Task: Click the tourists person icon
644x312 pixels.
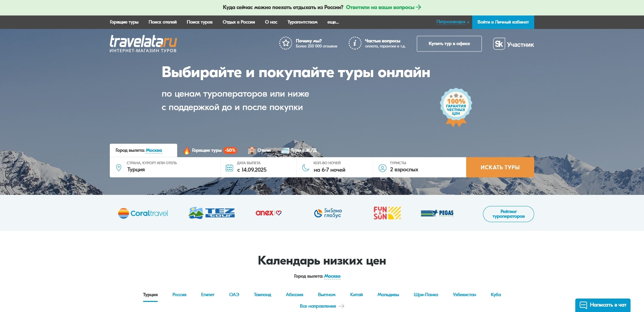Action: [383, 167]
